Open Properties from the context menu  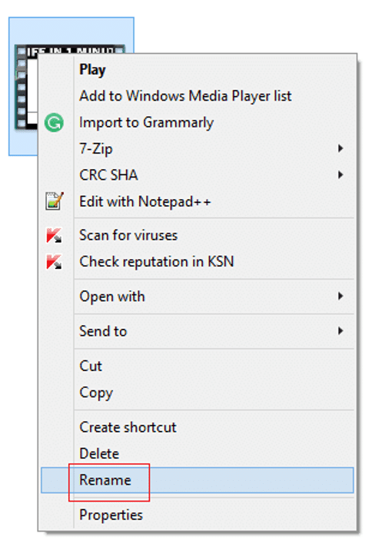click(198, 515)
